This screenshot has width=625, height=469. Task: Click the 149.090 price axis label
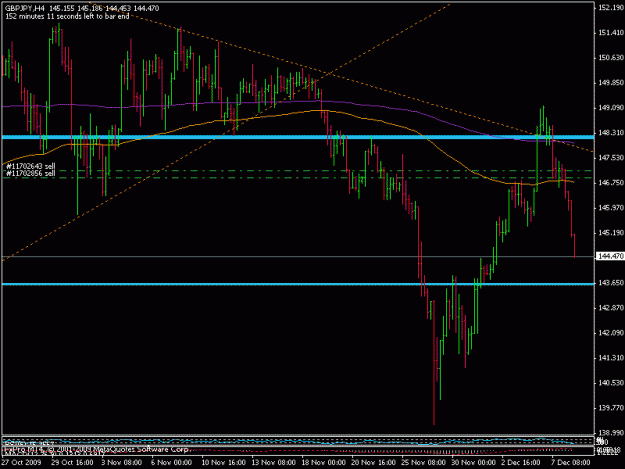tap(611, 108)
